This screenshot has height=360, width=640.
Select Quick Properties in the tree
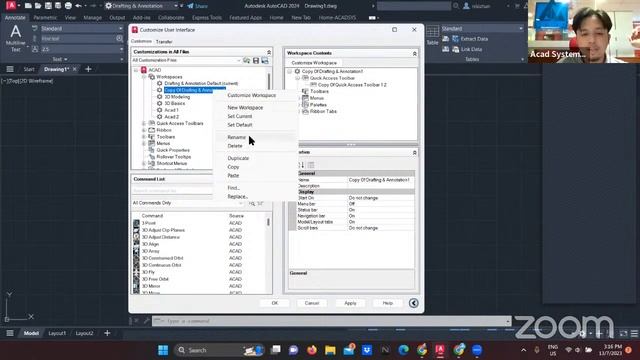click(x=173, y=150)
